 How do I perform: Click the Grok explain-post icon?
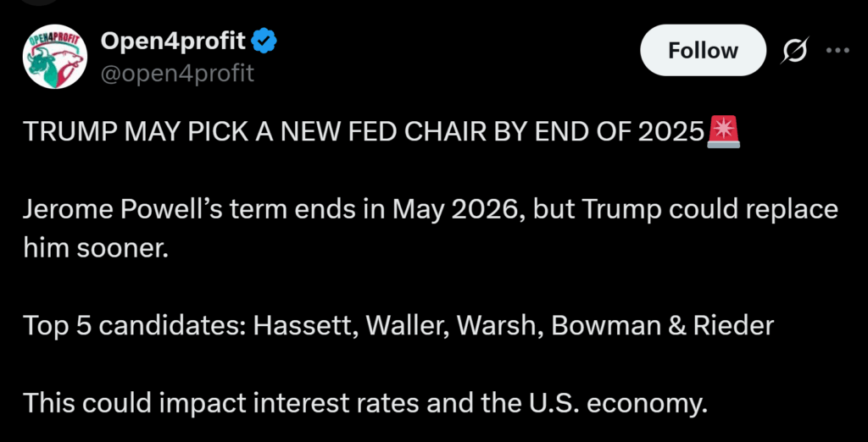[796, 51]
